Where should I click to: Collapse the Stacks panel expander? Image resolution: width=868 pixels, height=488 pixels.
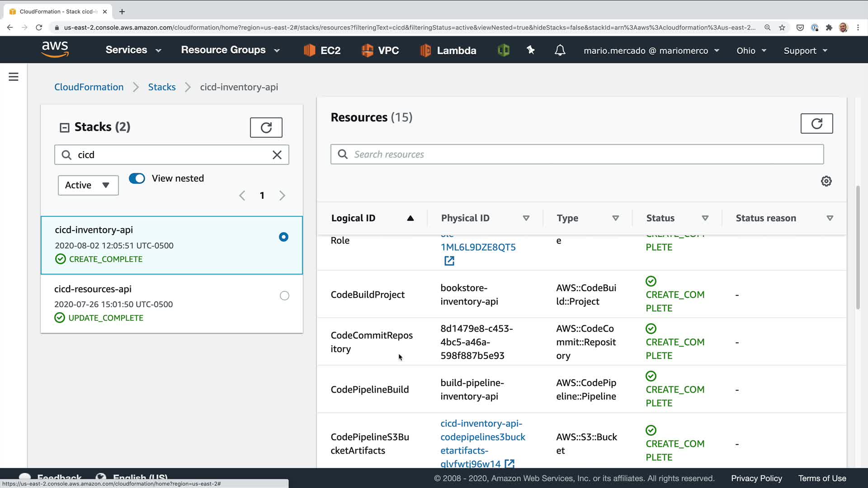65,128
